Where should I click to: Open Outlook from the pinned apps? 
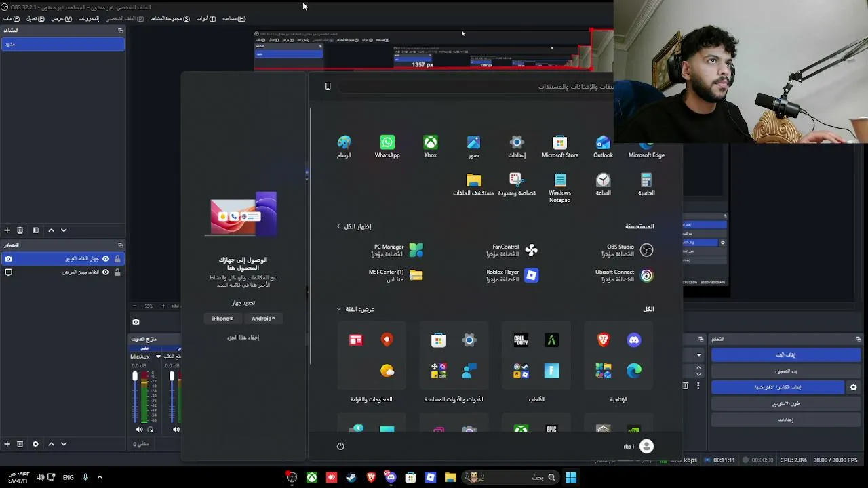(x=603, y=146)
